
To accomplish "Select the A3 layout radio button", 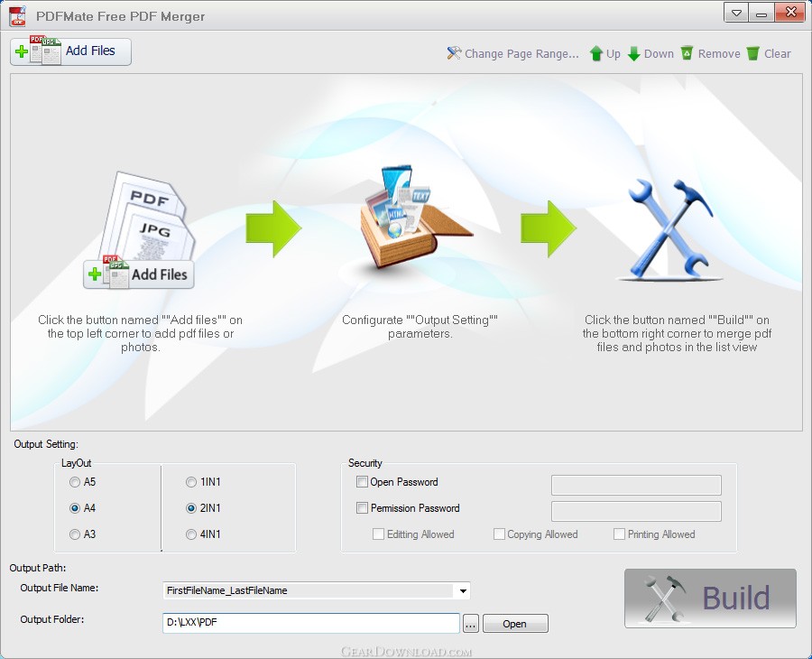I will tap(75, 534).
